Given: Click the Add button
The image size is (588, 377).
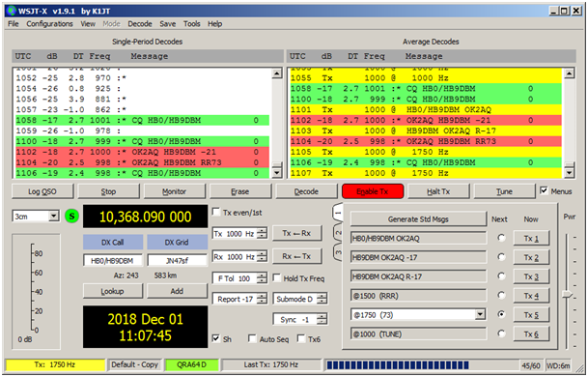Looking at the screenshot, I should tap(177, 291).
